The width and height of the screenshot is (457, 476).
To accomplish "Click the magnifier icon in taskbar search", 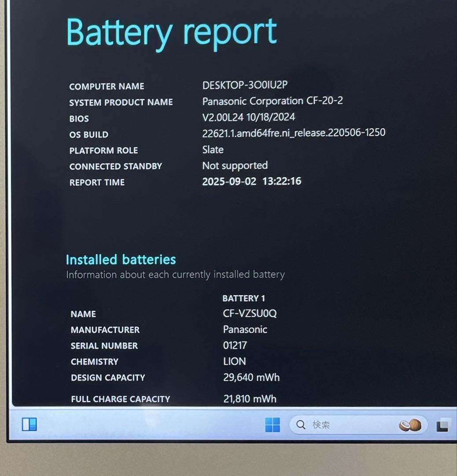I will tap(301, 425).
